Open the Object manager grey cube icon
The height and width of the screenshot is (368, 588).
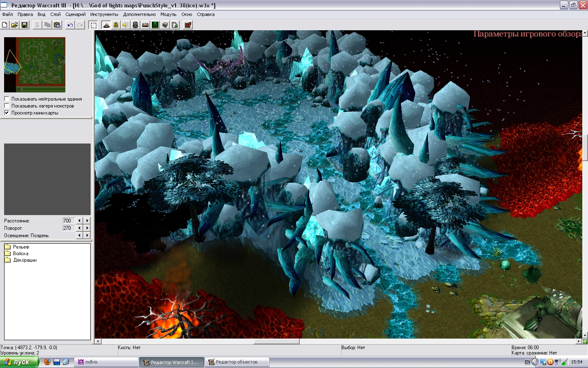tap(165, 25)
